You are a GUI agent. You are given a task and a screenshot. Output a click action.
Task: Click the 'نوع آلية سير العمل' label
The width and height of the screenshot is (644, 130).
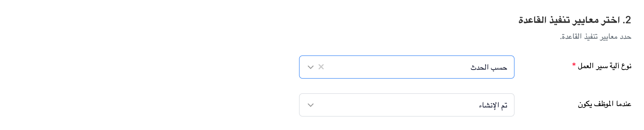coord(604,66)
